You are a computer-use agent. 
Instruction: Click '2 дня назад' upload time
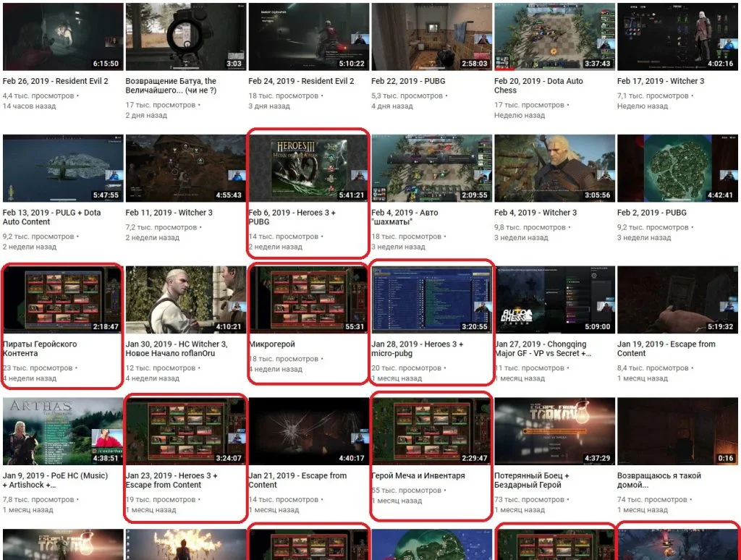146,115
